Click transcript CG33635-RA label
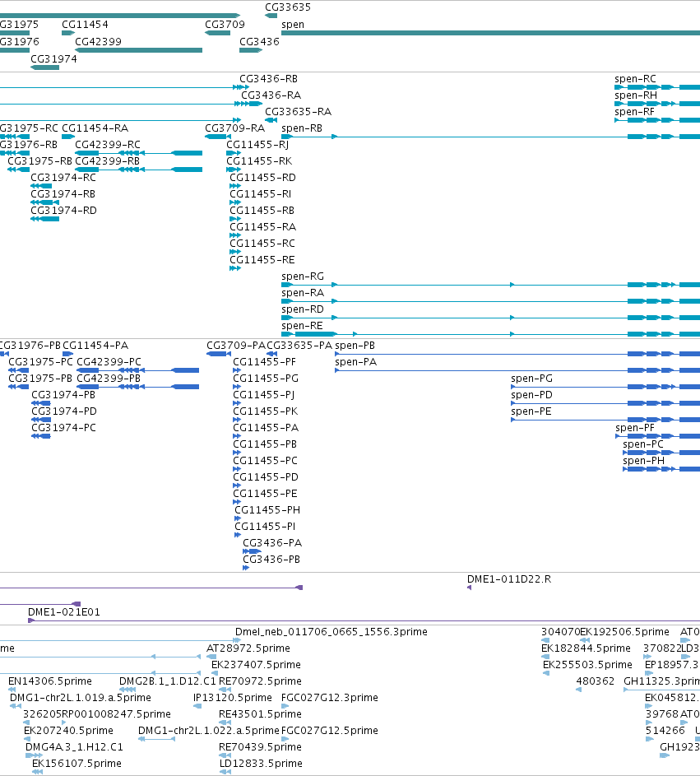Viewport: 700px width, 776px height. (x=298, y=112)
